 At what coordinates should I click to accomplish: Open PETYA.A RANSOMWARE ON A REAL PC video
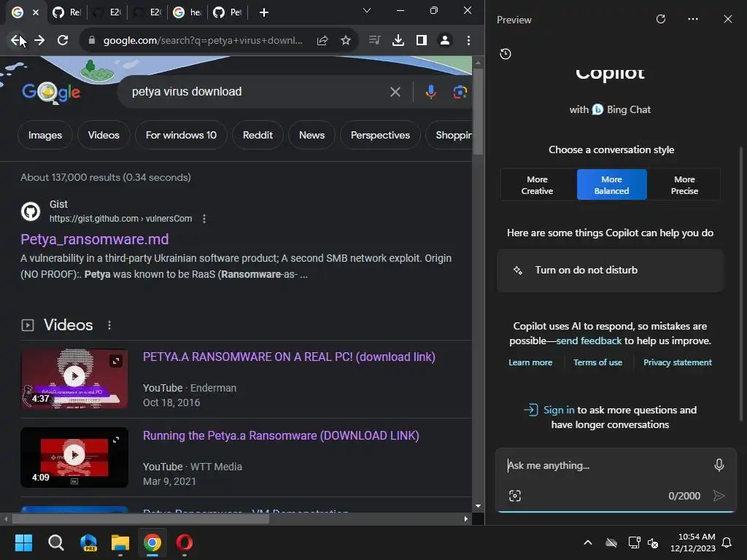289,357
